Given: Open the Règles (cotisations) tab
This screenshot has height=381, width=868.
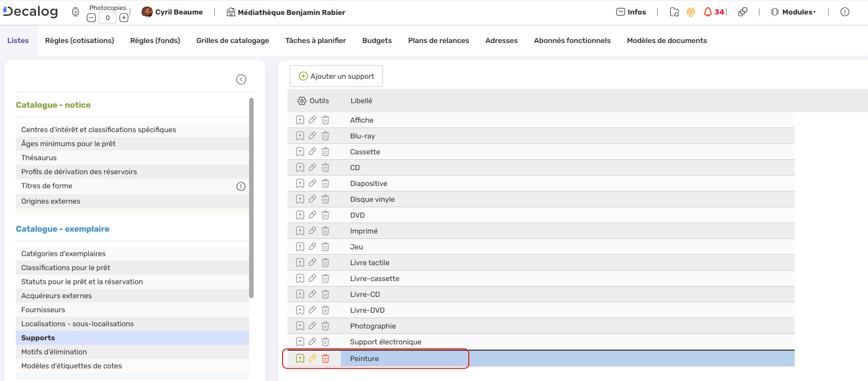Looking at the screenshot, I should [80, 40].
